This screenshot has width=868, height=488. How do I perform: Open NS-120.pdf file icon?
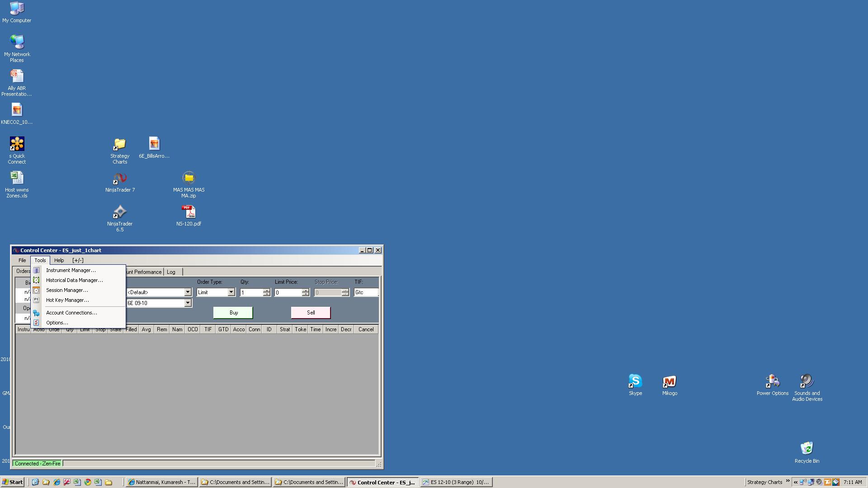coord(189,212)
